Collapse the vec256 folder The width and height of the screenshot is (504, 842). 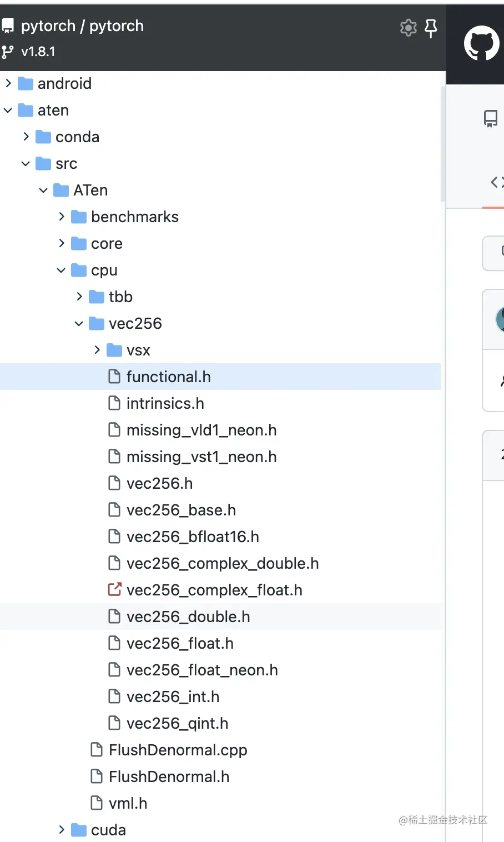point(78,323)
